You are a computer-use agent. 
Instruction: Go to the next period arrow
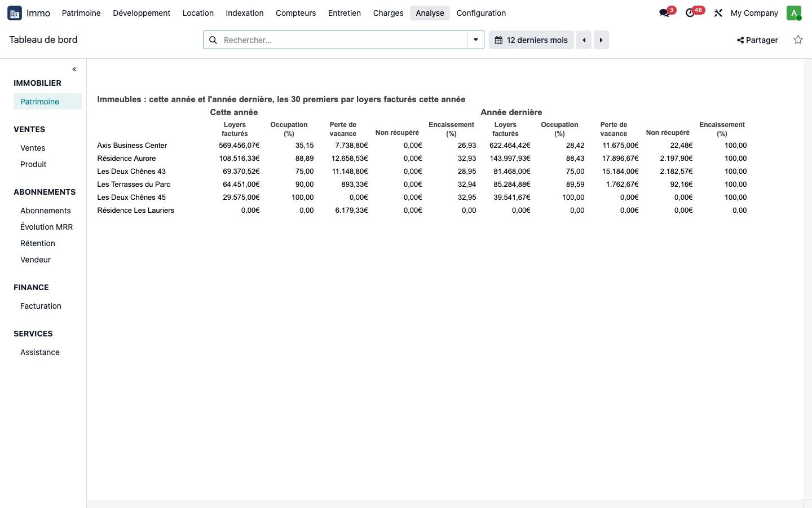(x=601, y=40)
